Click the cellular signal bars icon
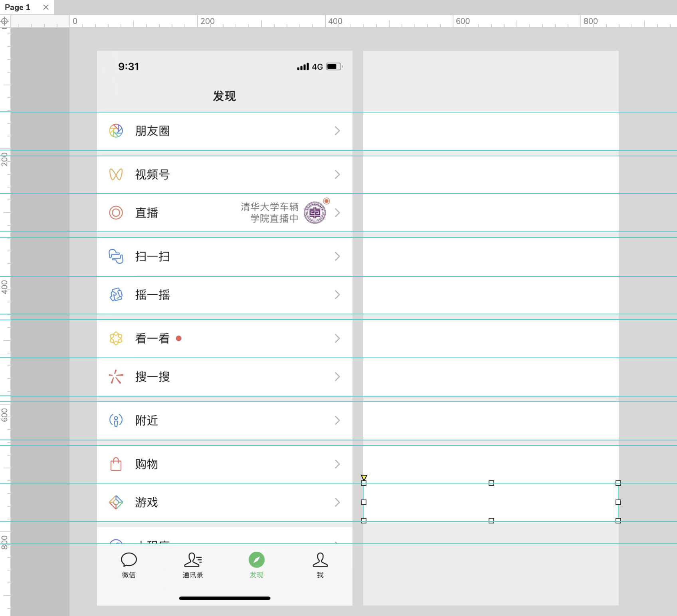 click(x=303, y=67)
